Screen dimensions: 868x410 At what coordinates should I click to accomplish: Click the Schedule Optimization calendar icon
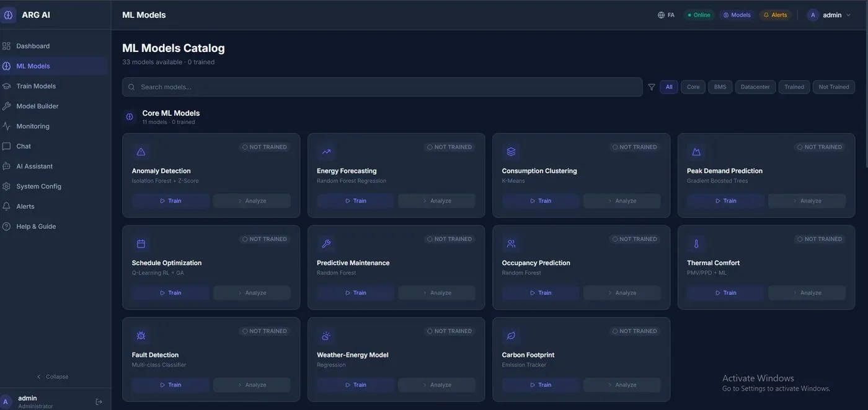(141, 244)
